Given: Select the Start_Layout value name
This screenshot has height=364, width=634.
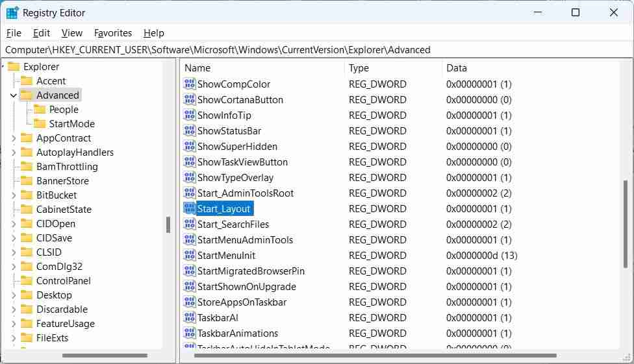Looking at the screenshot, I should (223, 208).
